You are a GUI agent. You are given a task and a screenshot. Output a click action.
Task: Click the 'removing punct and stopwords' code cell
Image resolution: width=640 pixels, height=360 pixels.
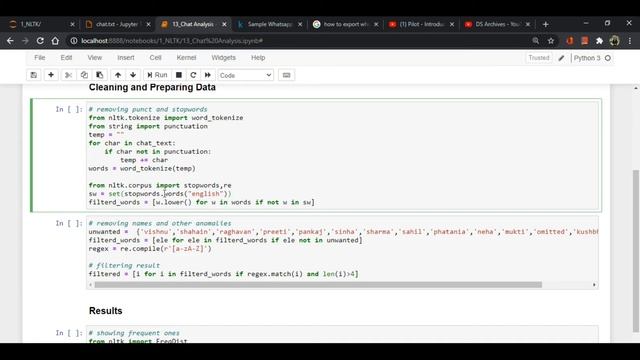click(x=343, y=156)
